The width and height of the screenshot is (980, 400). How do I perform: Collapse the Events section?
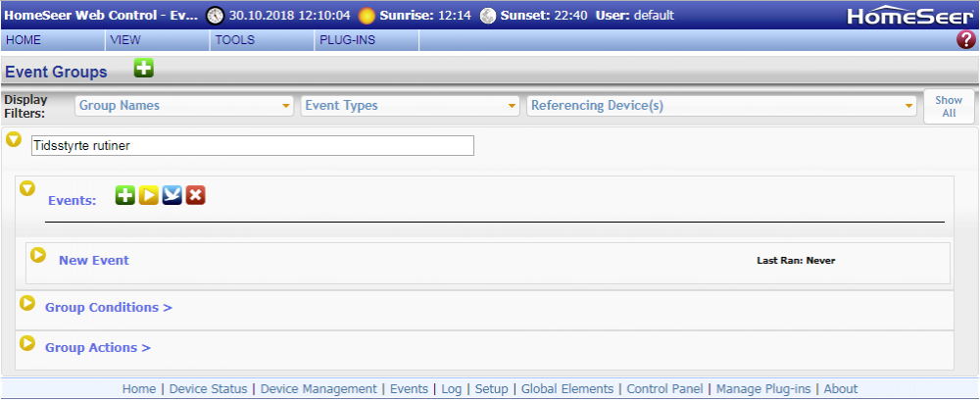27,187
